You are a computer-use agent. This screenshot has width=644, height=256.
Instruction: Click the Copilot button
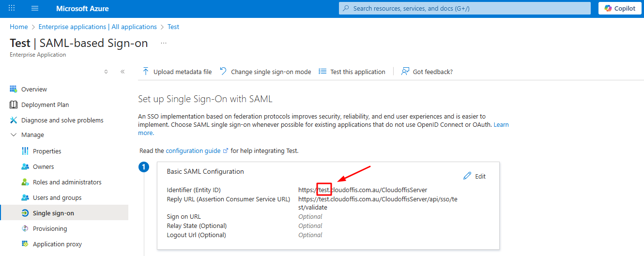(620, 9)
